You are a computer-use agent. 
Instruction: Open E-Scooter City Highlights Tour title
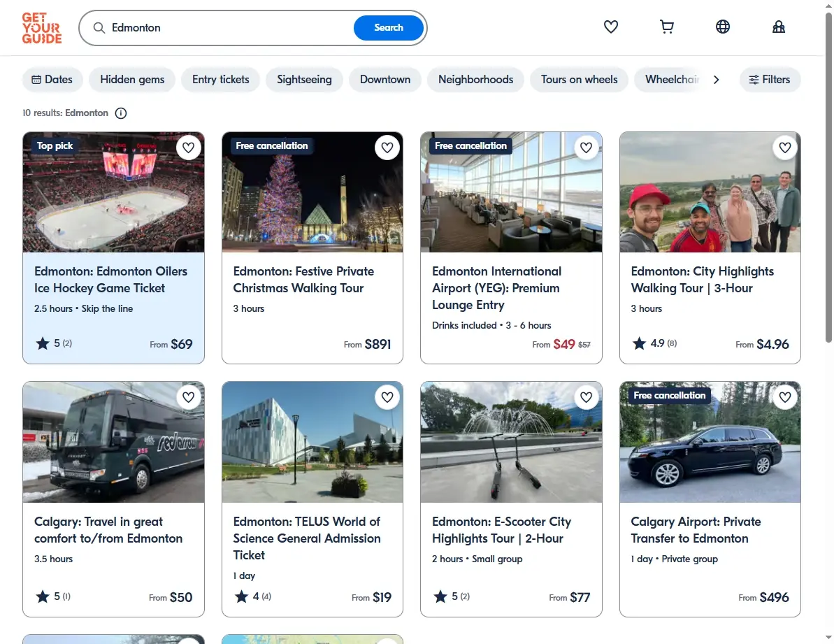tap(501, 530)
